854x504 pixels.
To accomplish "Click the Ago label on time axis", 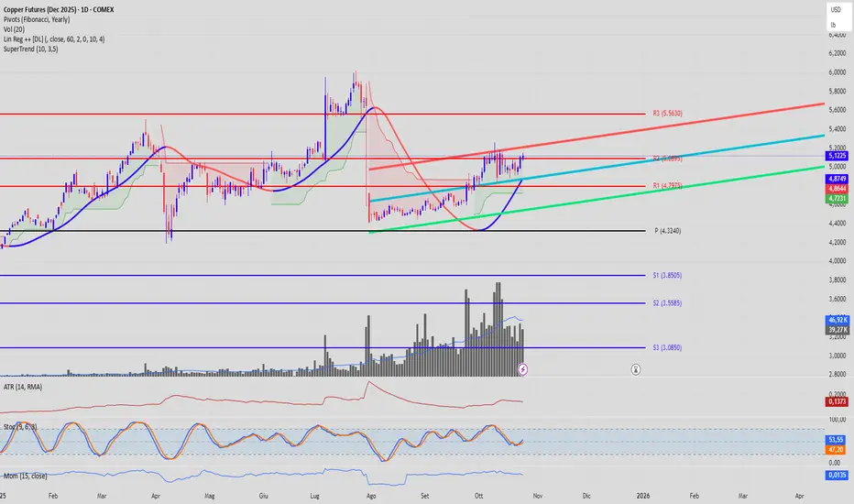I will point(371,496).
